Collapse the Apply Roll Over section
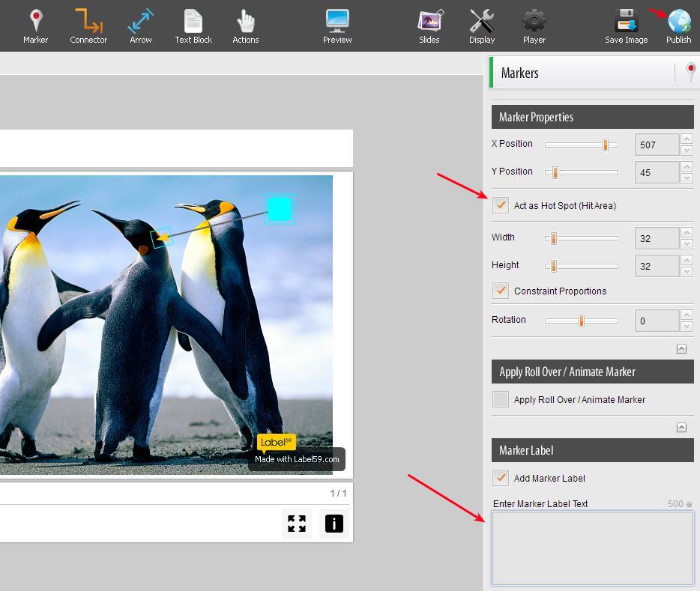 681,427
